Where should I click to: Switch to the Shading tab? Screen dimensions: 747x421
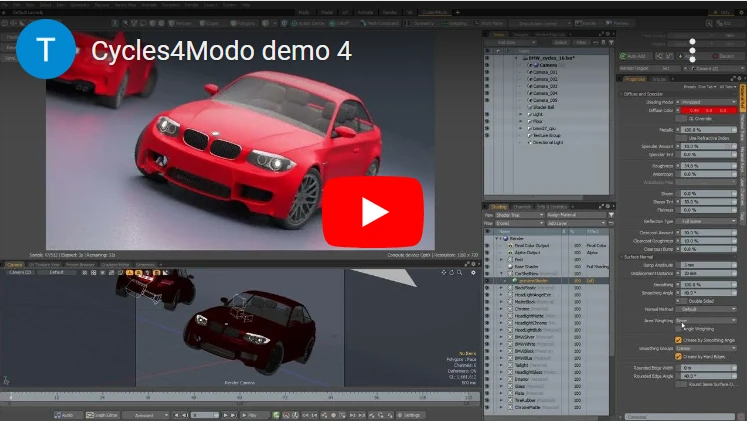click(499, 207)
